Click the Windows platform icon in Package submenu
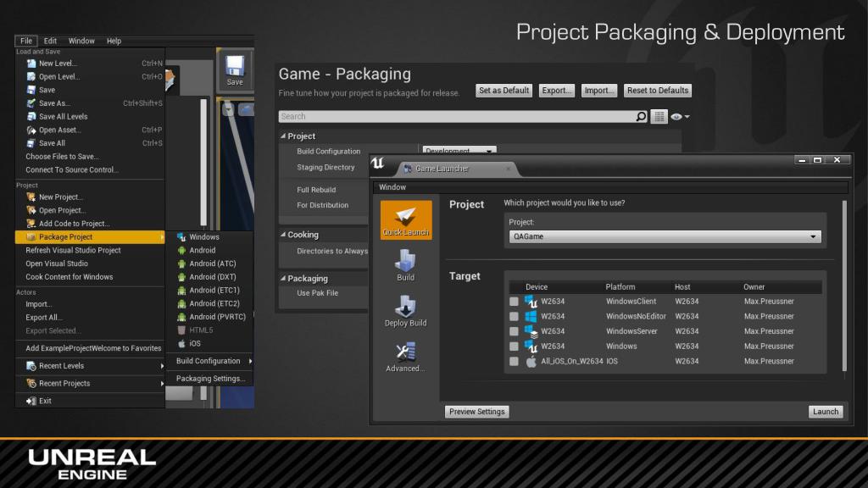The height and width of the screenshot is (488, 868). click(x=181, y=237)
